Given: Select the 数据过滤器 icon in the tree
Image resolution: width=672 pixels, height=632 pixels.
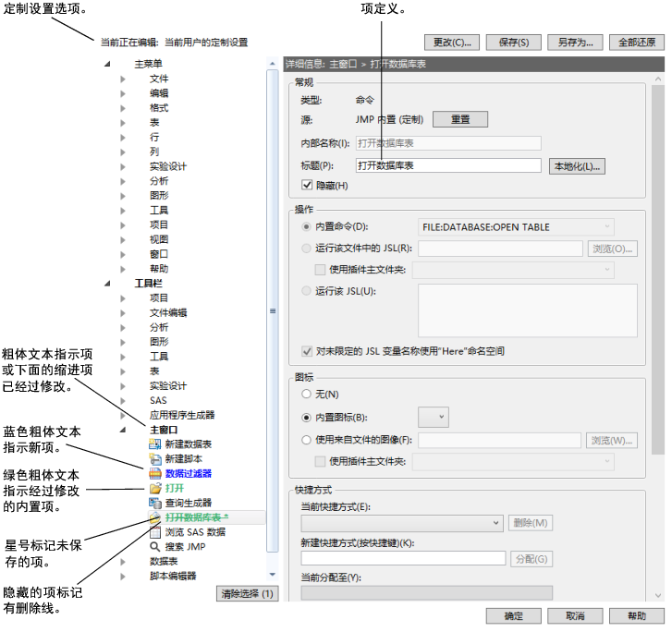Looking at the screenshot, I should click(x=154, y=473).
